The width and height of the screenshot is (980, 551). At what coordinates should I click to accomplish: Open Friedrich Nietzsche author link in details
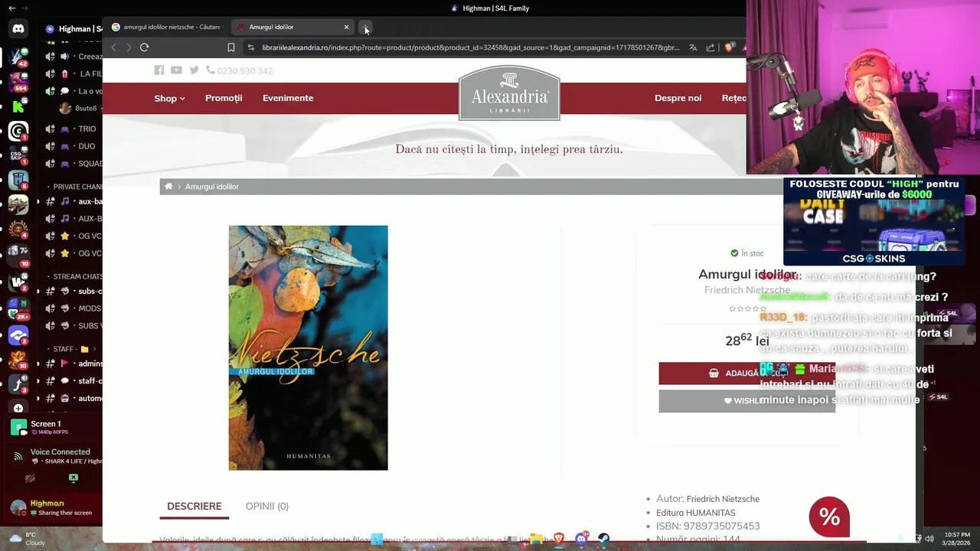(x=723, y=499)
